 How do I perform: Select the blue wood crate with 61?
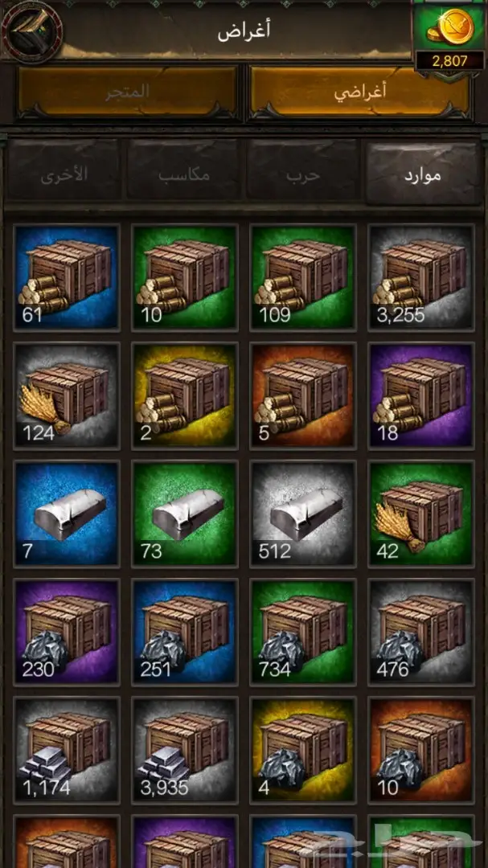[67, 276]
